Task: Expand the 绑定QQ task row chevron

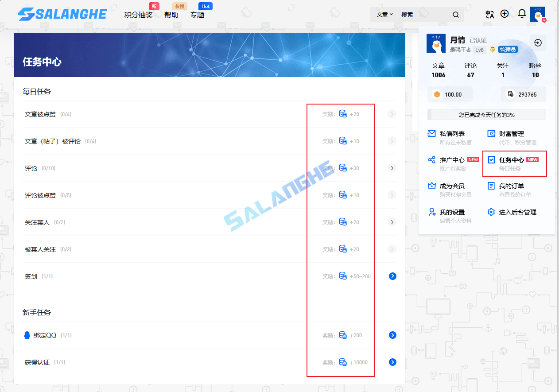Action: (x=392, y=335)
